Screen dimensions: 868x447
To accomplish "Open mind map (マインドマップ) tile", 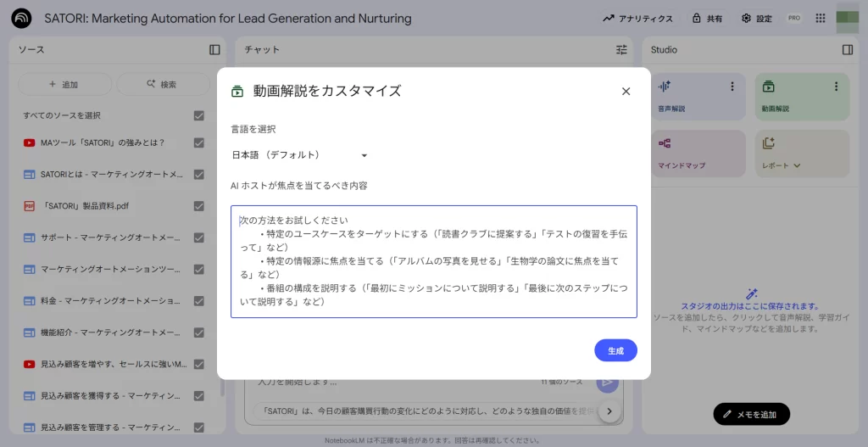I will (x=698, y=154).
